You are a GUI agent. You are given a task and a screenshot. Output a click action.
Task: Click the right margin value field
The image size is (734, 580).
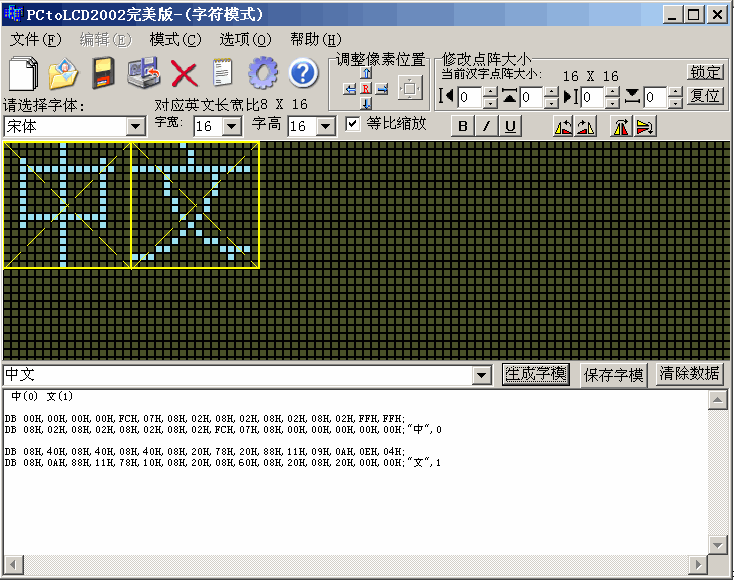pos(593,97)
